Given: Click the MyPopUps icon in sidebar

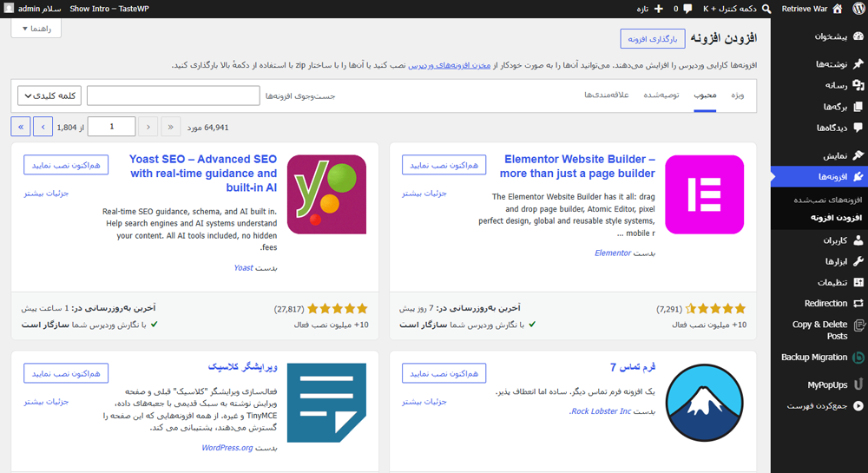Looking at the screenshot, I should [858, 384].
